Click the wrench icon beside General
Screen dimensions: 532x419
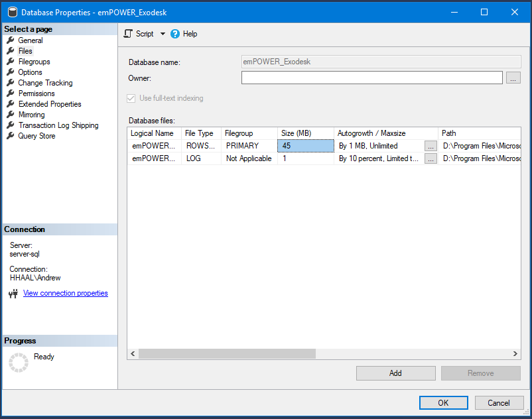coord(11,40)
